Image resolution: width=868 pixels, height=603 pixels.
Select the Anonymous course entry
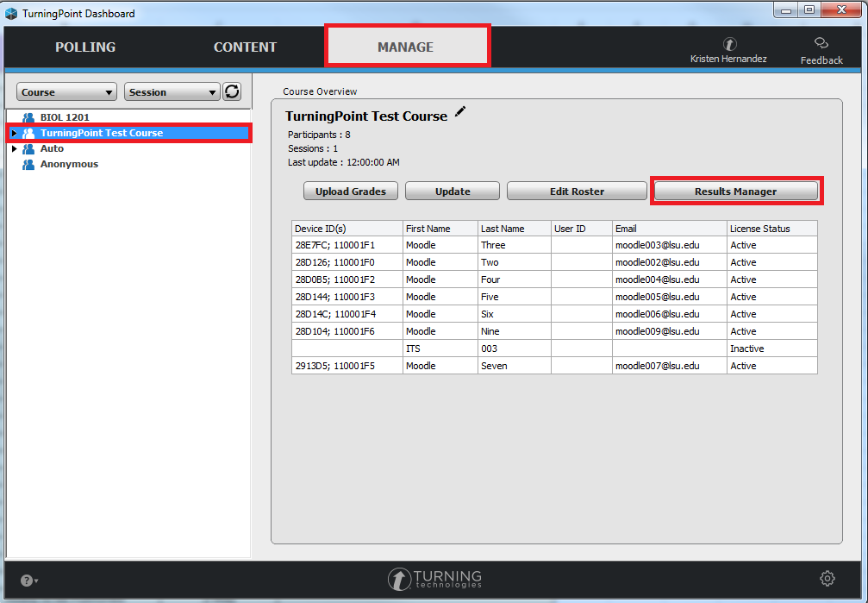click(x=69, y=164)
